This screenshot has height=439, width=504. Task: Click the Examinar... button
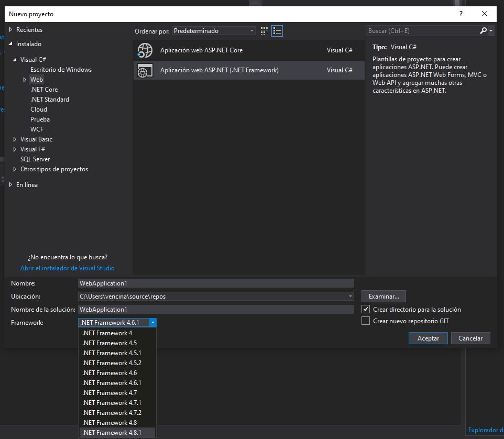384,297
